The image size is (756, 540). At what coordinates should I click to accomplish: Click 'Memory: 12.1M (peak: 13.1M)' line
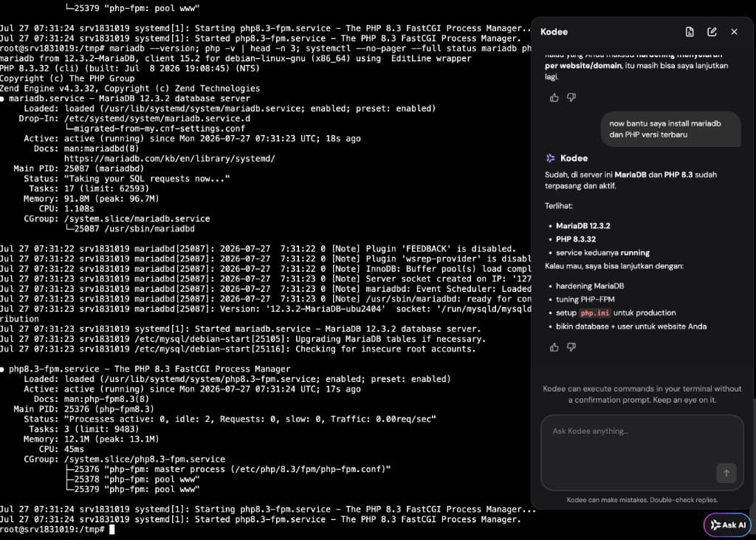[91, 439]
